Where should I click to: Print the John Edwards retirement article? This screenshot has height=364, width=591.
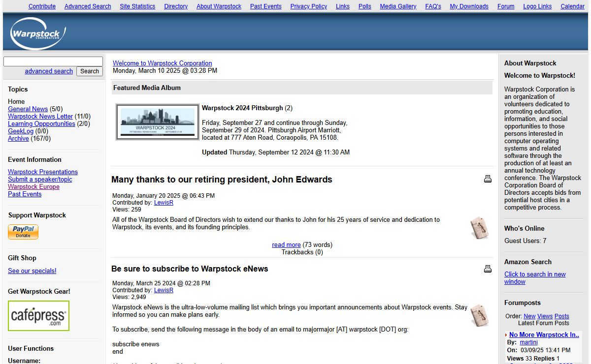pos(488,179)
